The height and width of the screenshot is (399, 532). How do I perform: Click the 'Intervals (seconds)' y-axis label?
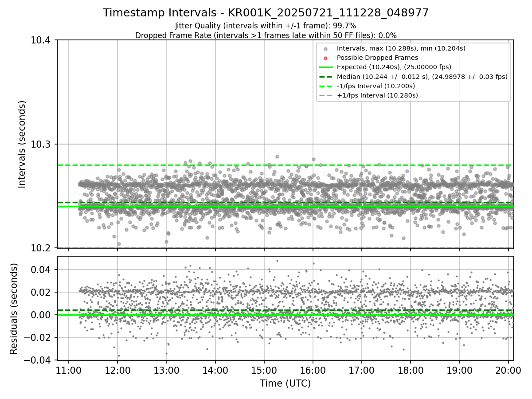click(22, 144)
